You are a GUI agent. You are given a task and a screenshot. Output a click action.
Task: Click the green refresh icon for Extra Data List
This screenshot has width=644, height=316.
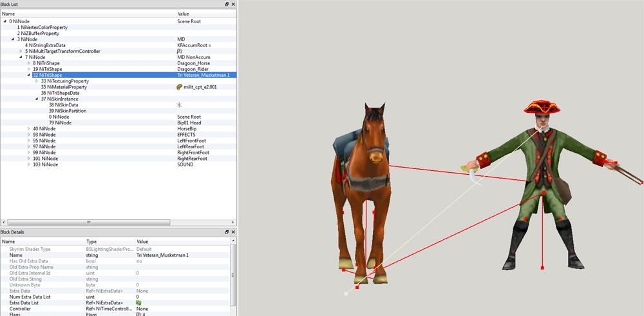pyautogui.click(x=139, y=302)
